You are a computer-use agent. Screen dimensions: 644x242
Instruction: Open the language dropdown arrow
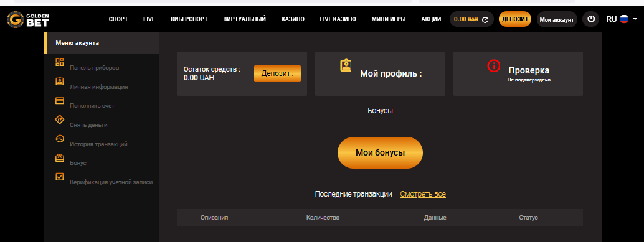[x=635, y=19]
